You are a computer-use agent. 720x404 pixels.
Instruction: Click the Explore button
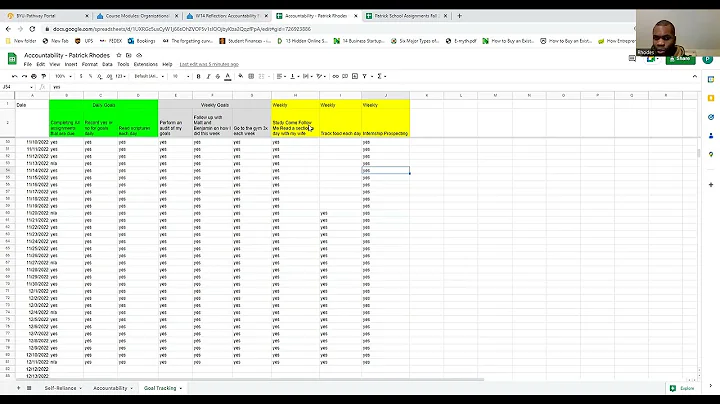click(682, 388)
